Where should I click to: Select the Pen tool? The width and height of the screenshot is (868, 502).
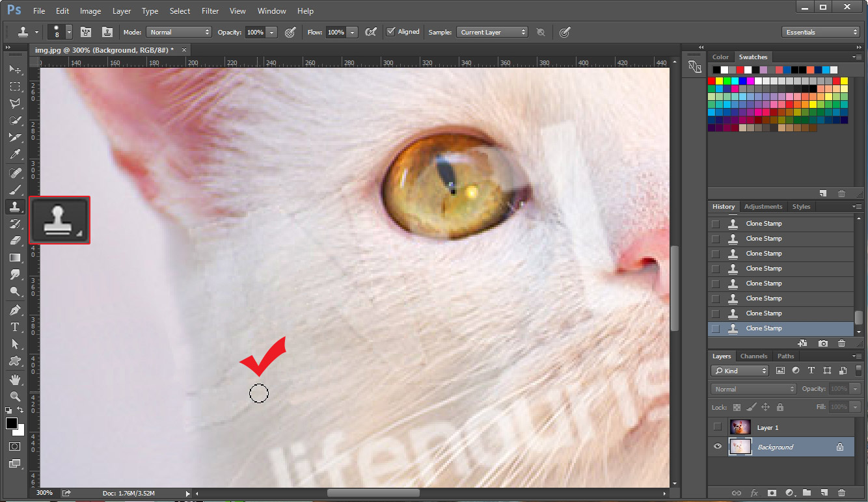tap(15, 310)
